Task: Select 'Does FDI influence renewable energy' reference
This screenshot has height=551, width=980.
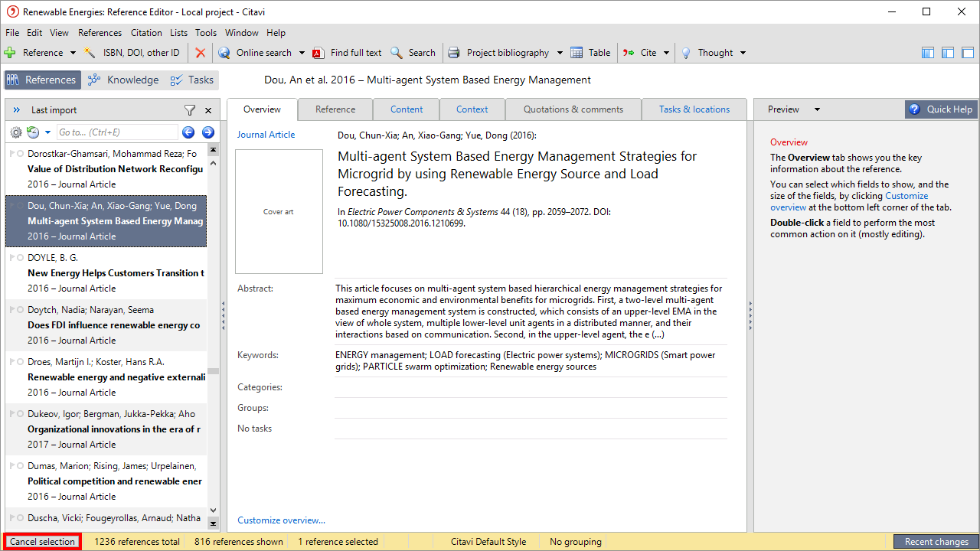Action: (106, 324)
